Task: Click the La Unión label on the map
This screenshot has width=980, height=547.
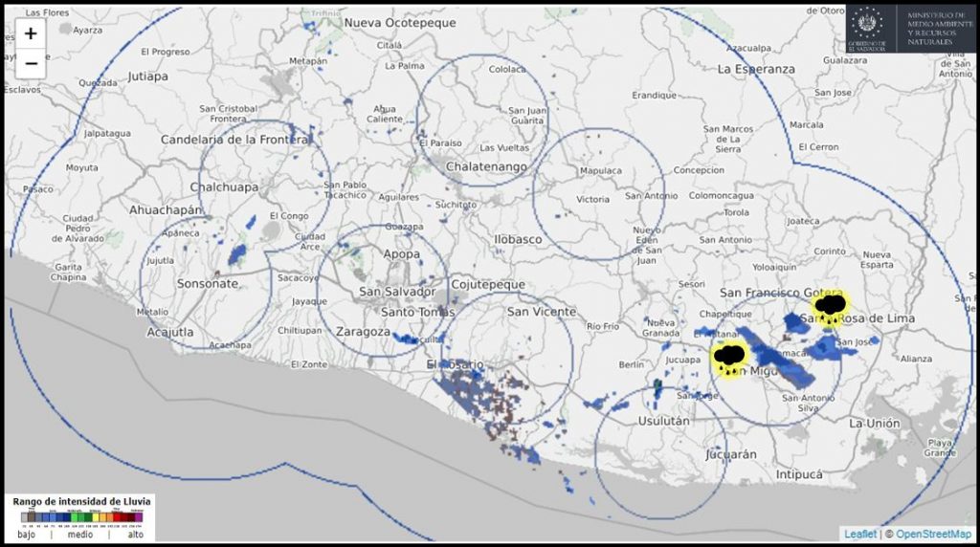Action: click(874, 423)
